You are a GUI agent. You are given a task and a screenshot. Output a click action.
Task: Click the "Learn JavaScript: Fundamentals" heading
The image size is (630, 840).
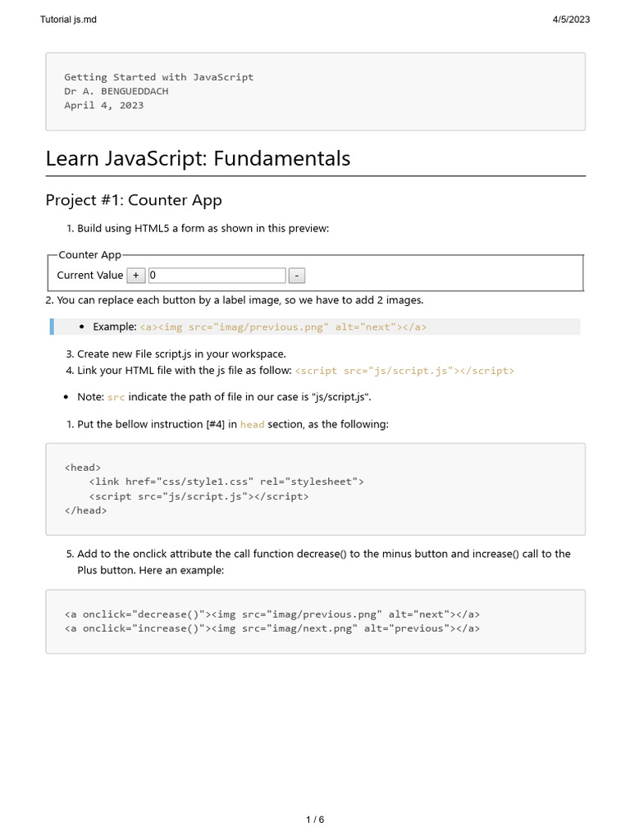198,158
